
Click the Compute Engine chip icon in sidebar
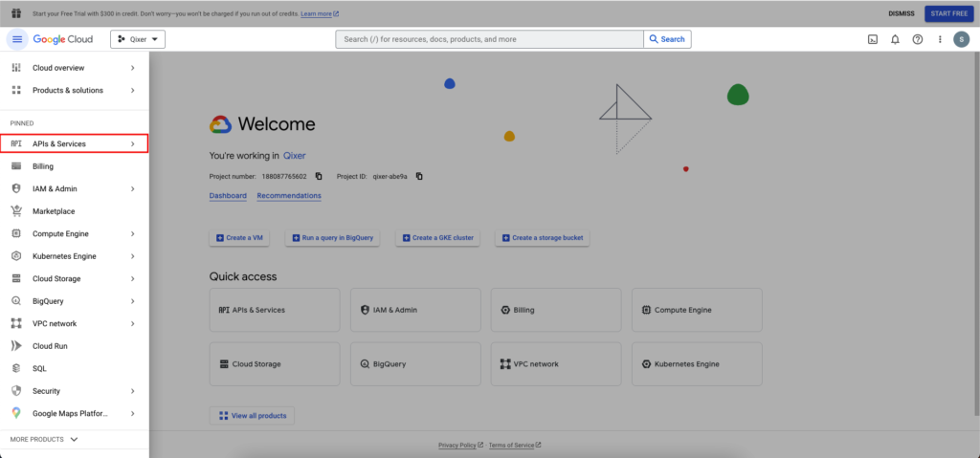(17, 233)
